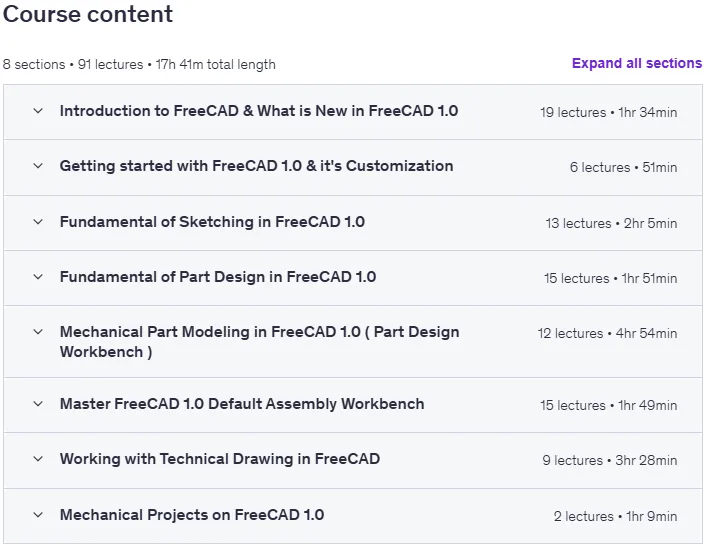Open Fundamental of Part Design title
This screenshot has height=546, width=705.
pyautogui.click(x=218, y=277)
